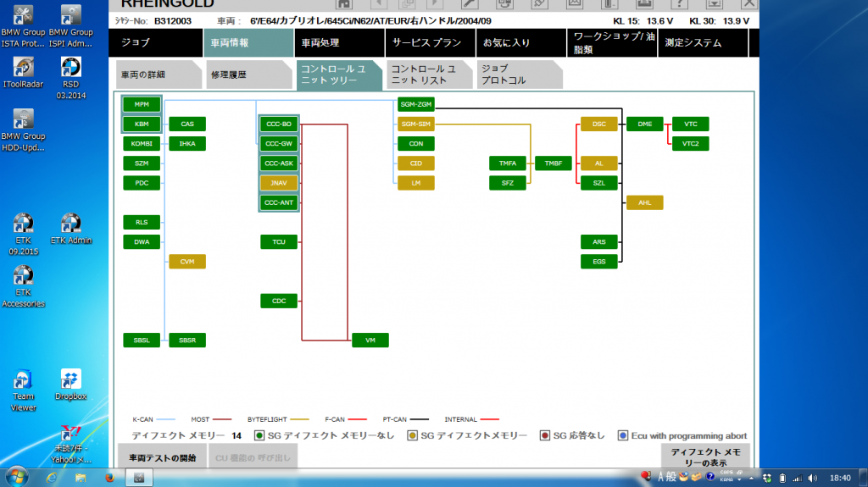The height and width of the screenshot is (487, 868).
Task: Click the taskbar clock showing 18:40
Action: pos(840,479)
